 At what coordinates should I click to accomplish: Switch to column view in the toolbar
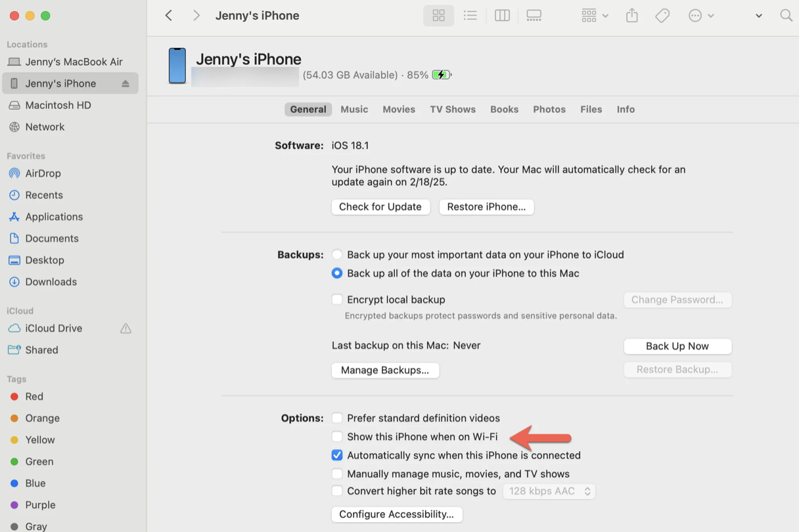[502, 15]
